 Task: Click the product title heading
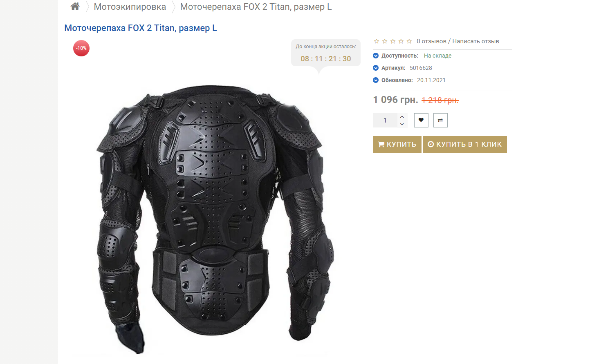141,28
